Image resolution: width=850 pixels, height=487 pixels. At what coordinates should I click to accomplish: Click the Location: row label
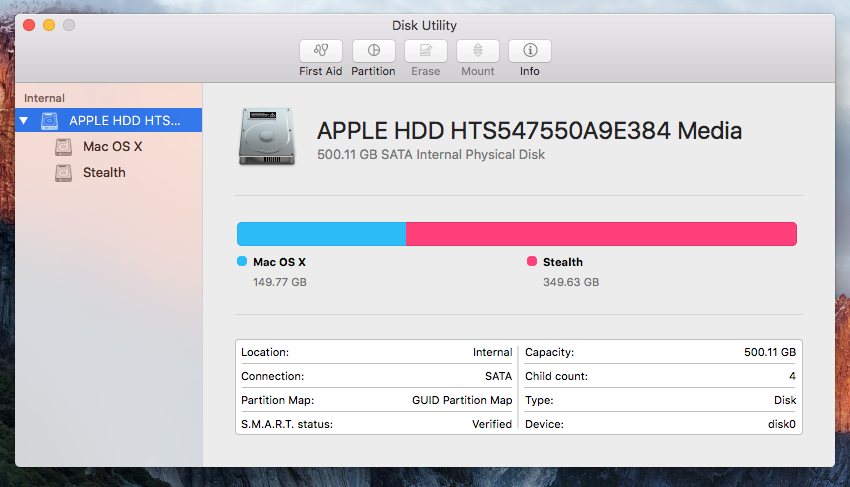pyautogui.click(x=265, y=352)
